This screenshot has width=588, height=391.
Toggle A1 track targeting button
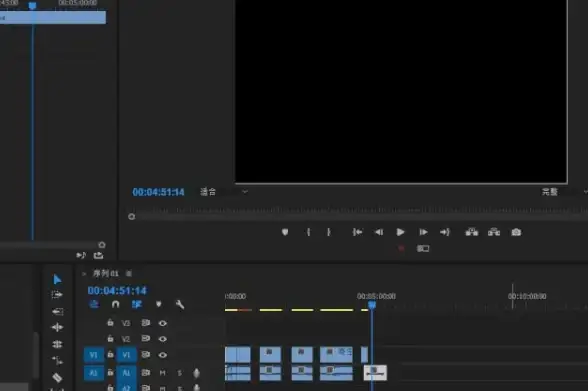(126, 373)
